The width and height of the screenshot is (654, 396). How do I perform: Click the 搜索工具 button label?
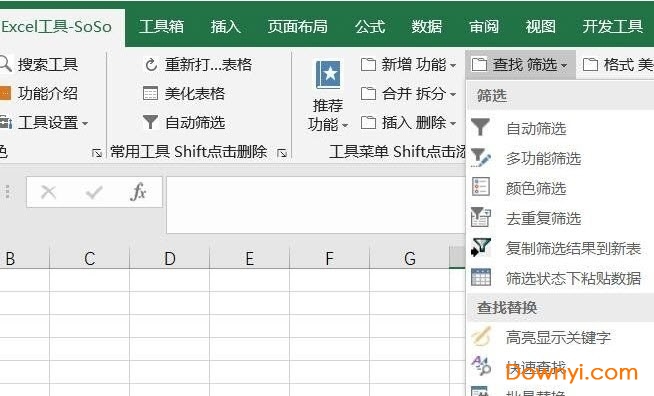tap(48, 65)
